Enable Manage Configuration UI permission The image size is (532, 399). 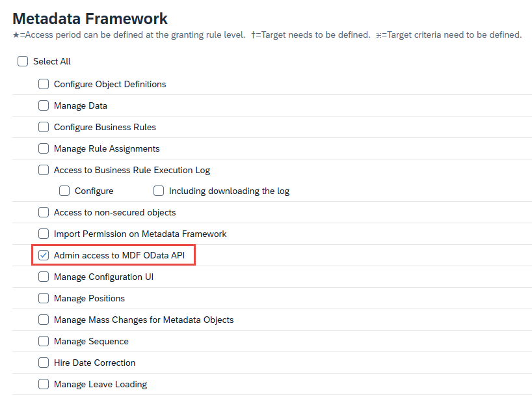[x=44, y=277]
